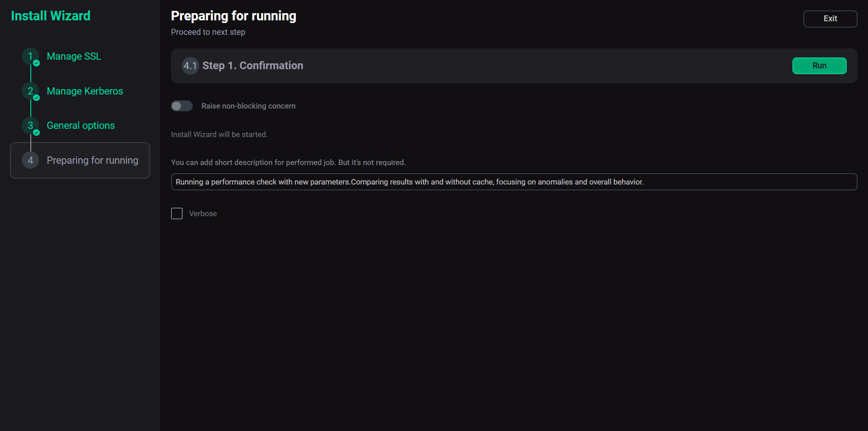Click the step 3 number circle
Image resolution: width=868 pixels, height=431 pixels.
pos(30,125)
